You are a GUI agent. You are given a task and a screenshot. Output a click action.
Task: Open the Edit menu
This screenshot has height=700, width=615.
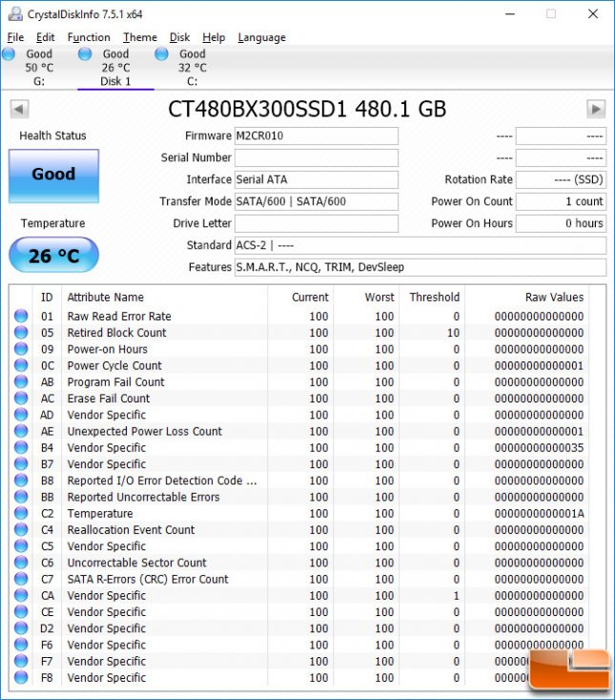[x=46, y=37]
